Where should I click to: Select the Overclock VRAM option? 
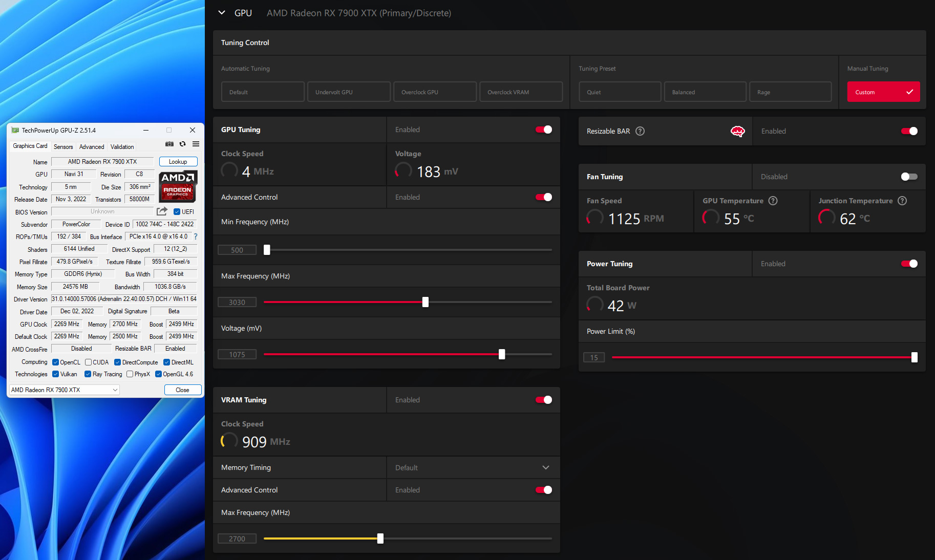(x=521, y=92)
